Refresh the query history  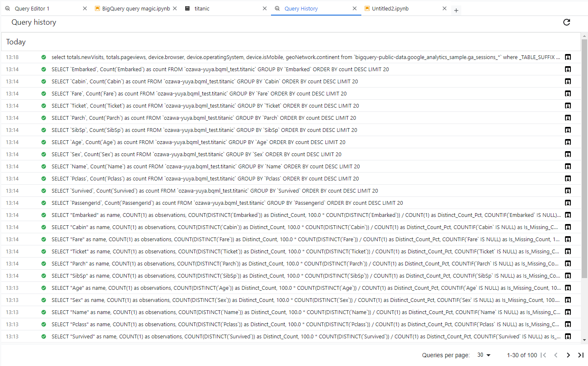567,22
